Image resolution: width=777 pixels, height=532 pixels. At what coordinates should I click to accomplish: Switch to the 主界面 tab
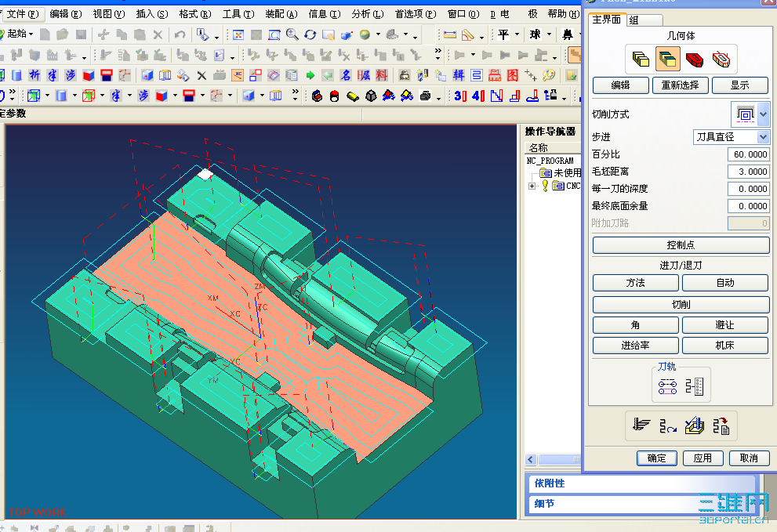[x=607, y=20]
